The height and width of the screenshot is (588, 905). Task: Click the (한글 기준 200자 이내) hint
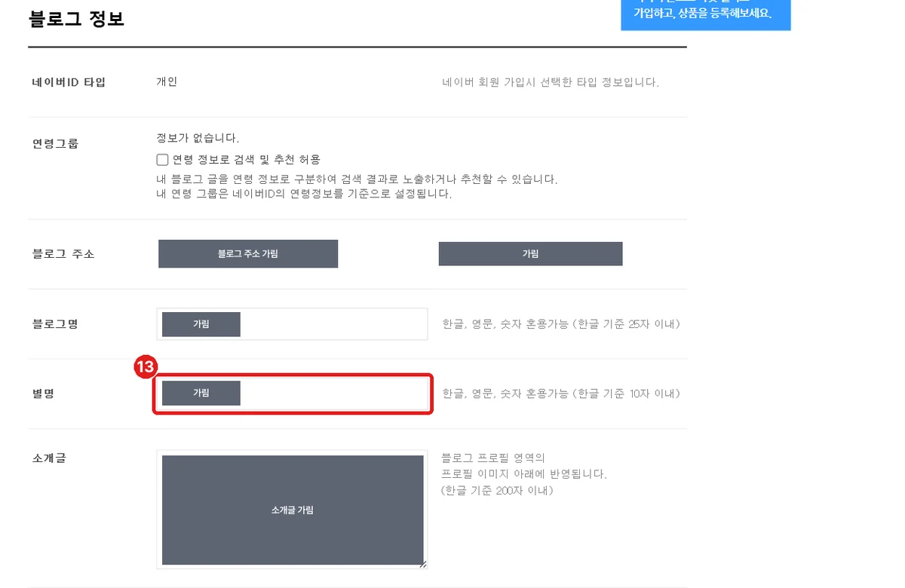pos(498,491)
